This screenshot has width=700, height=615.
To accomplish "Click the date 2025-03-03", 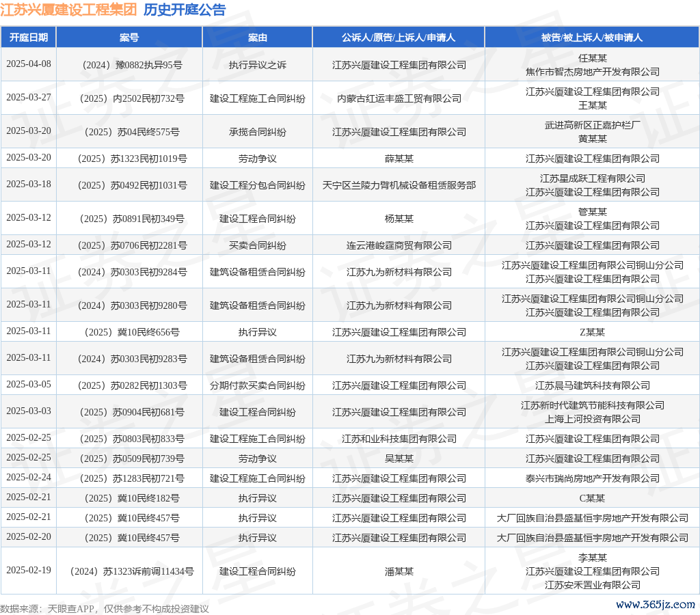I will tap(29, 411).
